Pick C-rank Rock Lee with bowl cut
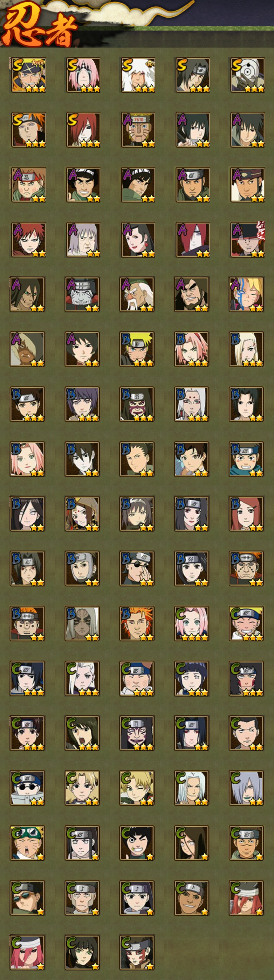Screen dimensions: 274x980 (x=137, y=843)
